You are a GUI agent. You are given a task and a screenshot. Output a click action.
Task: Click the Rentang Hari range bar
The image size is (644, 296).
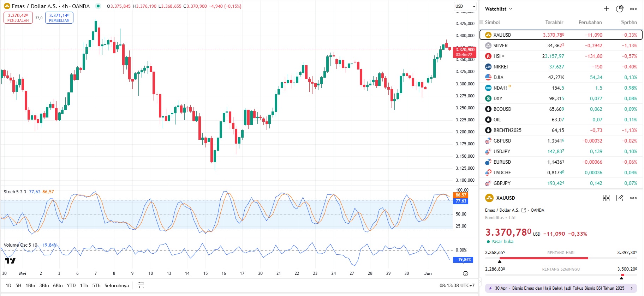(561, 258)
